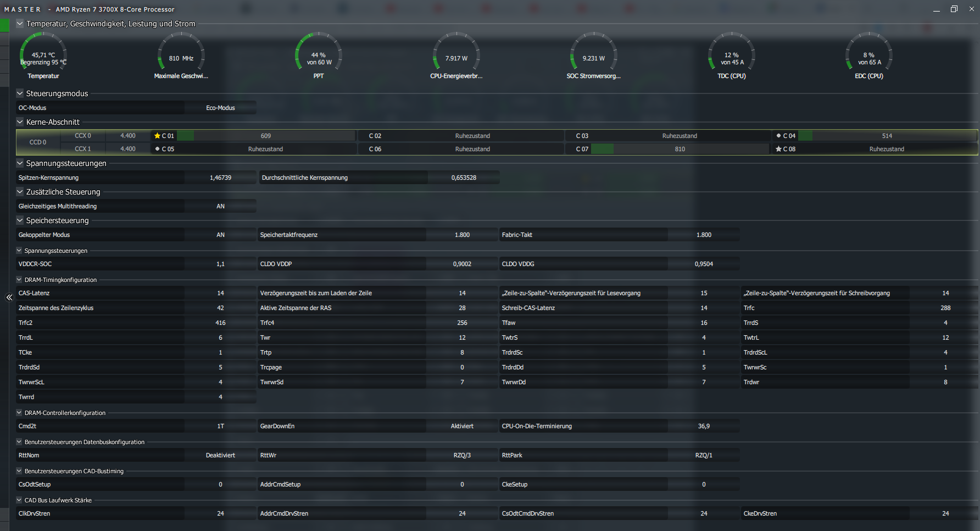Click the Ruhezustand status of core C 02
This screenshot has width=980, height=531.
pyautogui.click(x=472, y=136)
